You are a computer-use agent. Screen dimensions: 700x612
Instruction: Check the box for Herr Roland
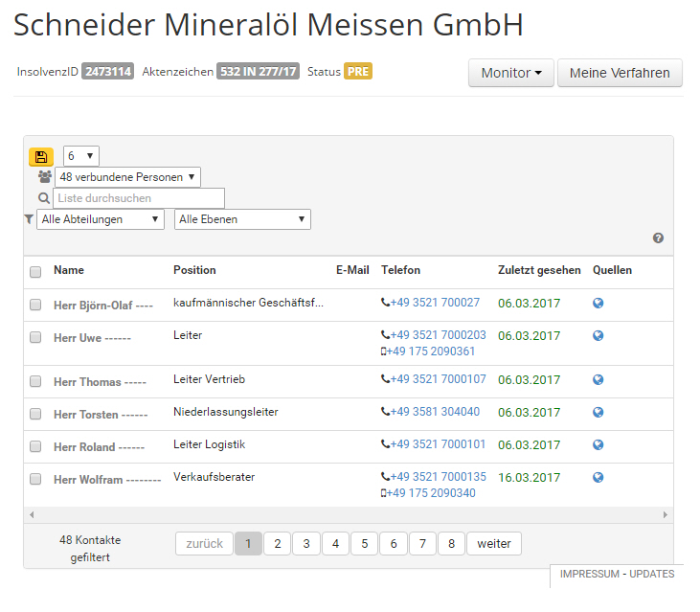coord(35,446)
